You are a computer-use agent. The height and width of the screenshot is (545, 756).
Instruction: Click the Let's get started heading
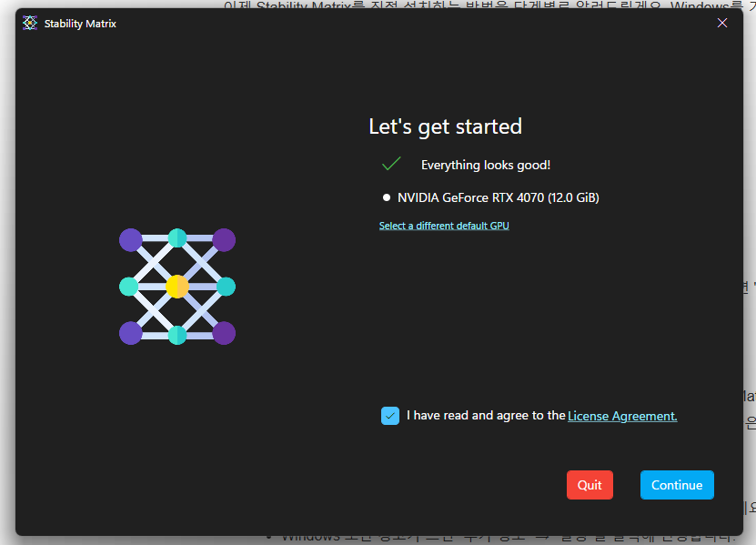[x=445, y=127]
